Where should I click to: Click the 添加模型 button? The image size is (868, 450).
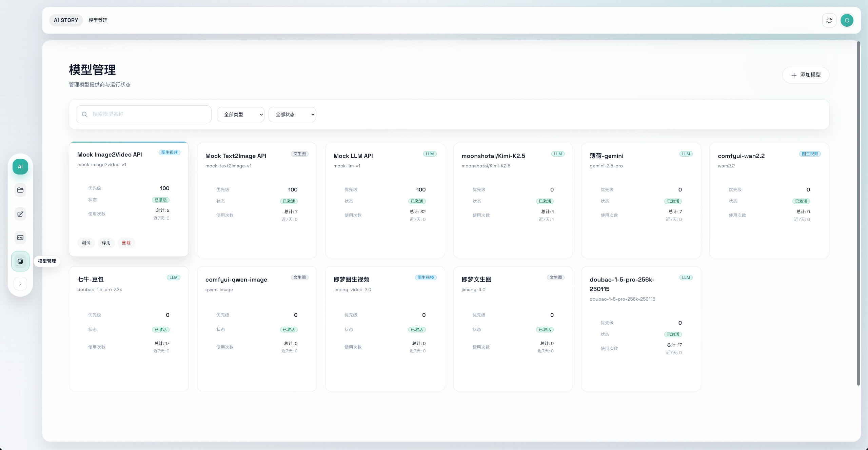pos(806,75)
